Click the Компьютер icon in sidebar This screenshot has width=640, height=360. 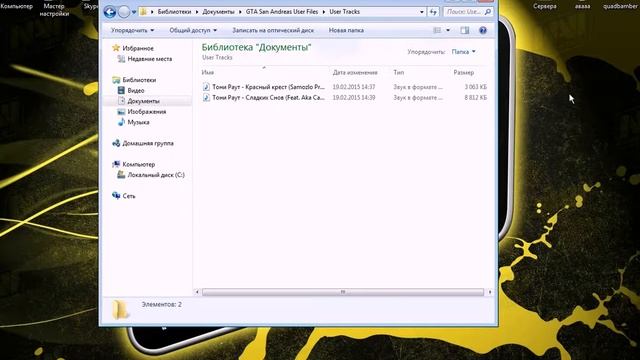tap(116, 164)
